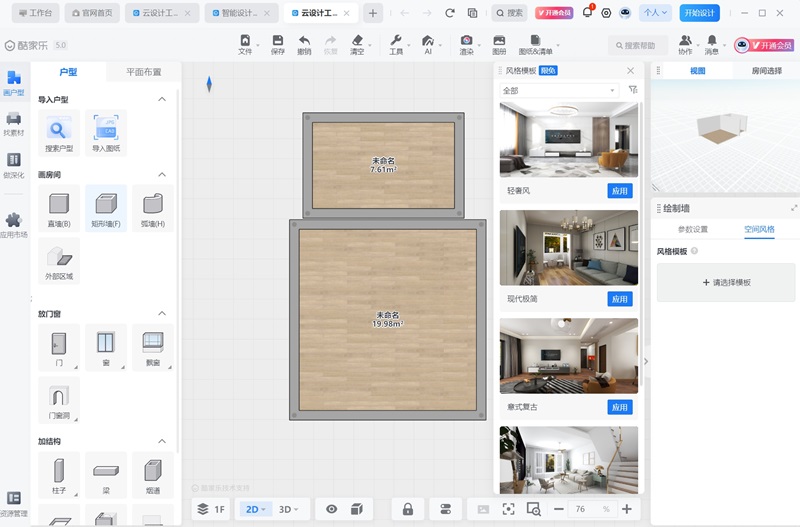Toggle the eye visibility button in bottom bar
The image size is (800, 527).
point(331,509)
